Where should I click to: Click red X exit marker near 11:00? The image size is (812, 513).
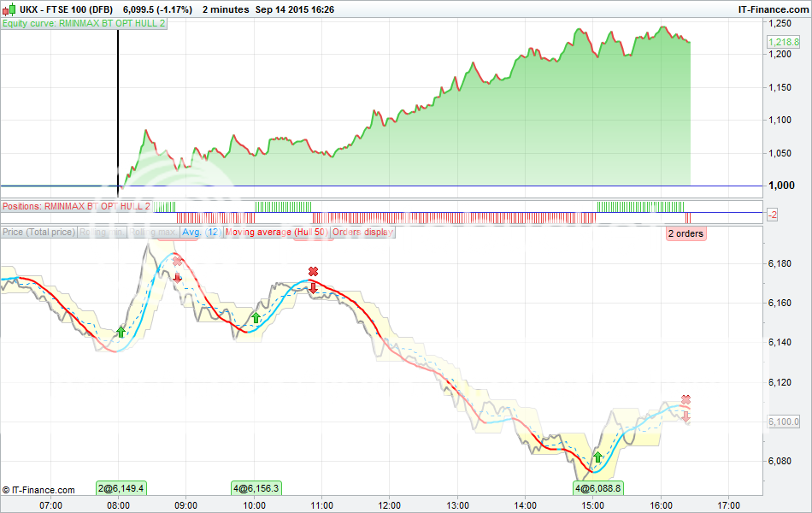(x=313, y=272)
